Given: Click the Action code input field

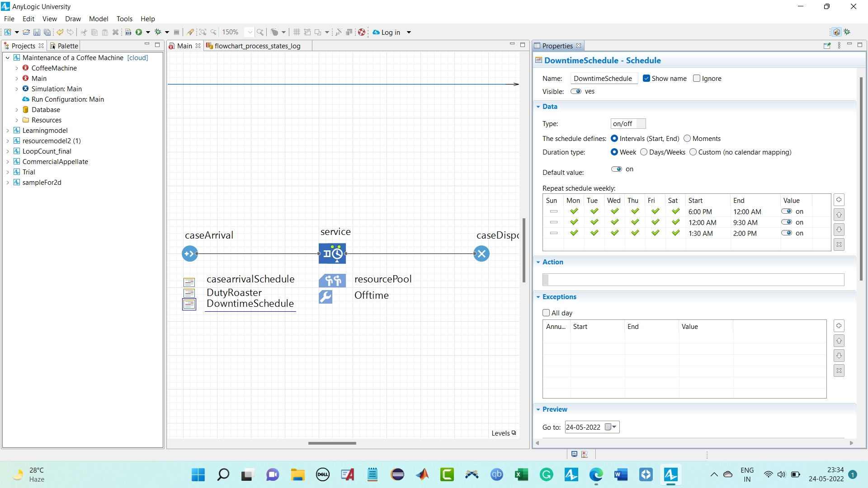Looking at the screenshot, I should (693, 280).
